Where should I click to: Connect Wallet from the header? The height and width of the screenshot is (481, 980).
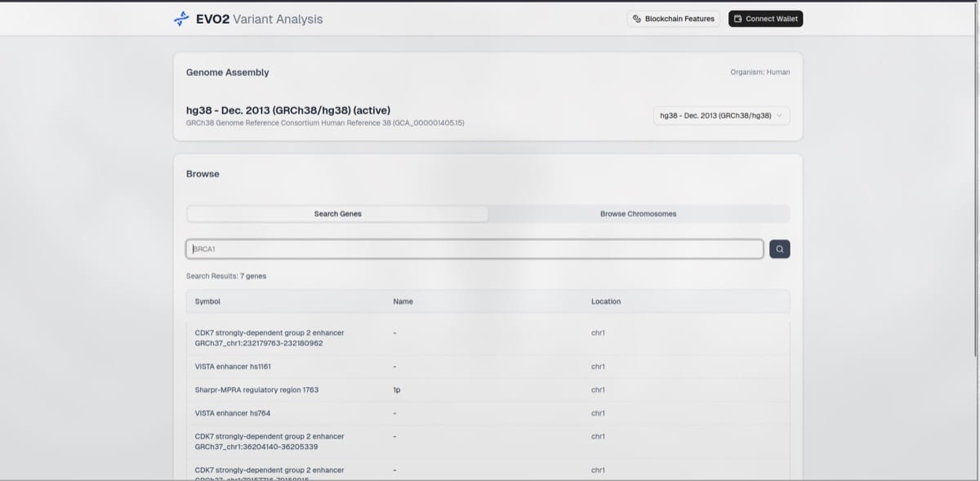(x=765, y=19)
